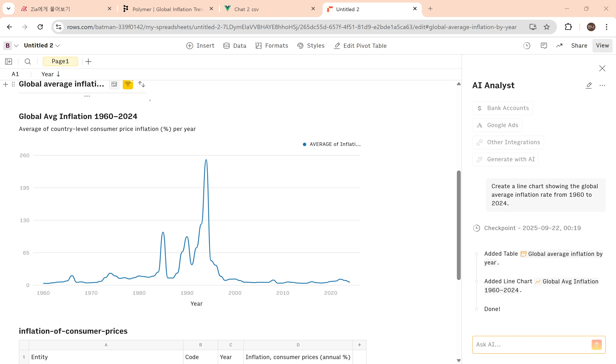Image resolution: width=616 pixels, height=364 pixels.
Task: Click Generate with AI button
Action: point(505,159)
